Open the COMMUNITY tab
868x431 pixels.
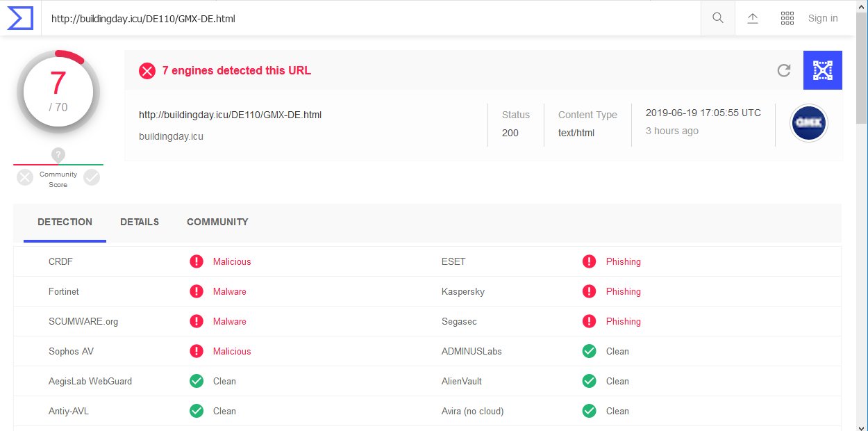click(x=217, y=222)
